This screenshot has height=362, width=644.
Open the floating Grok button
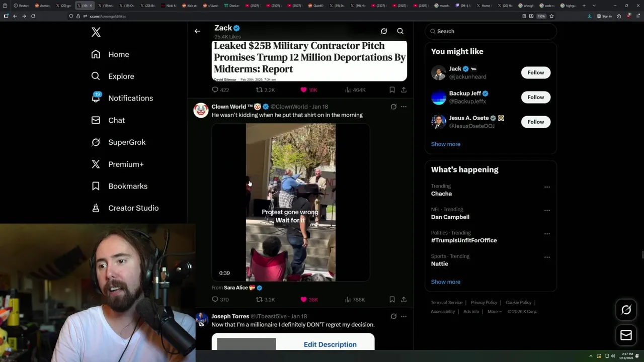(626, 310)
